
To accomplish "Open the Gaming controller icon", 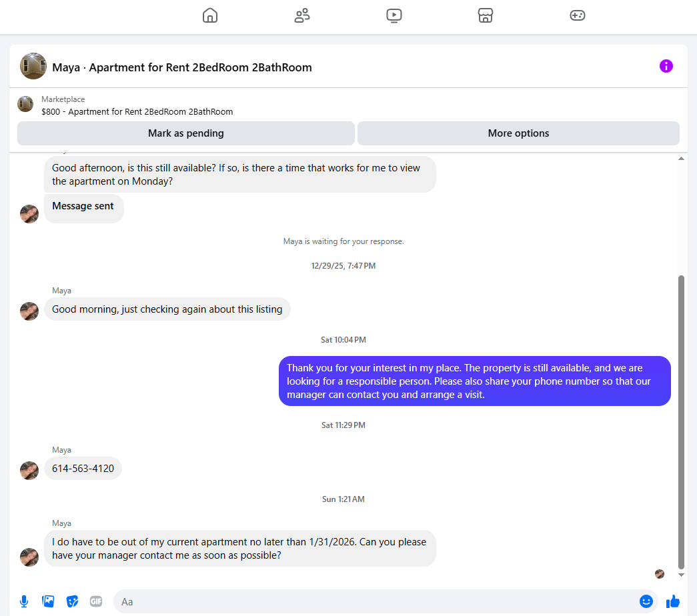I will coord(578,15).
